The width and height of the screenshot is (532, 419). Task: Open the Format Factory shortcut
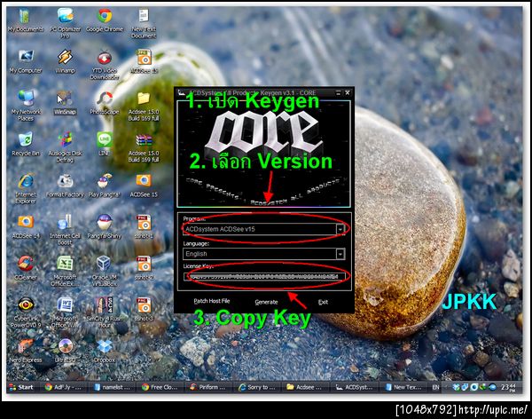65,186
